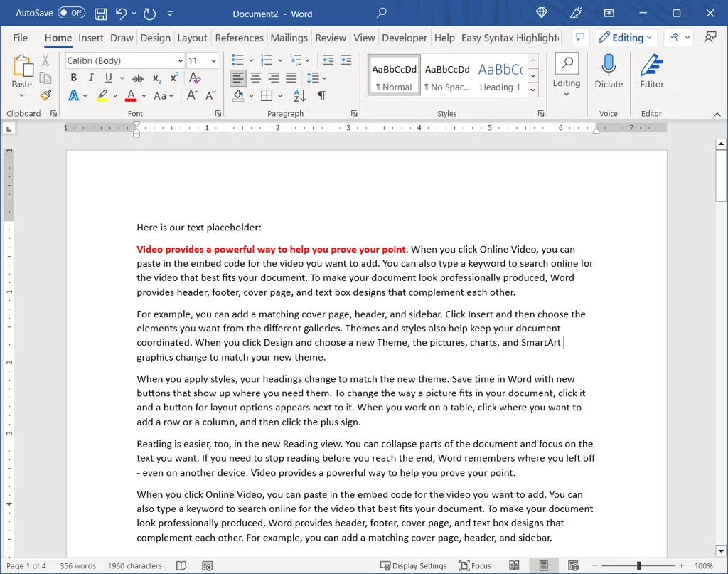The image size is (728, 574).
Task: Click the Save disk icon in title bar
Action: coord(101,14)
